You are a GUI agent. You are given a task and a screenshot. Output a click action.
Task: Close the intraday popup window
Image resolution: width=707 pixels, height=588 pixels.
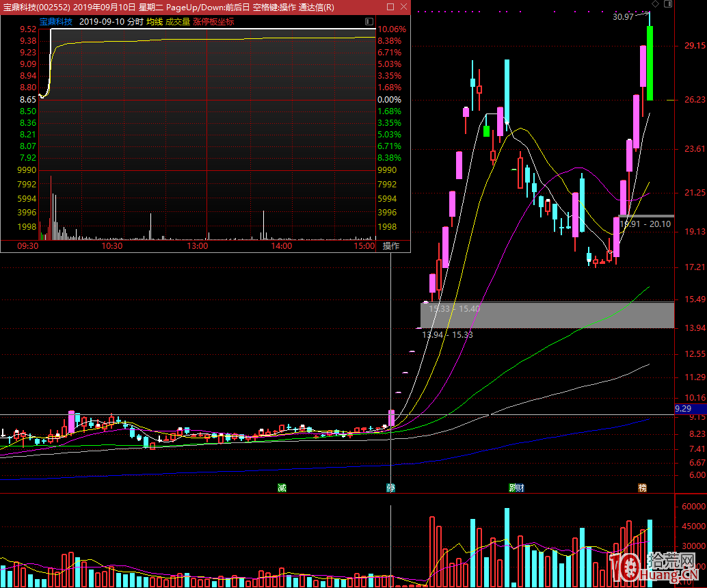[x=403, y=7]
